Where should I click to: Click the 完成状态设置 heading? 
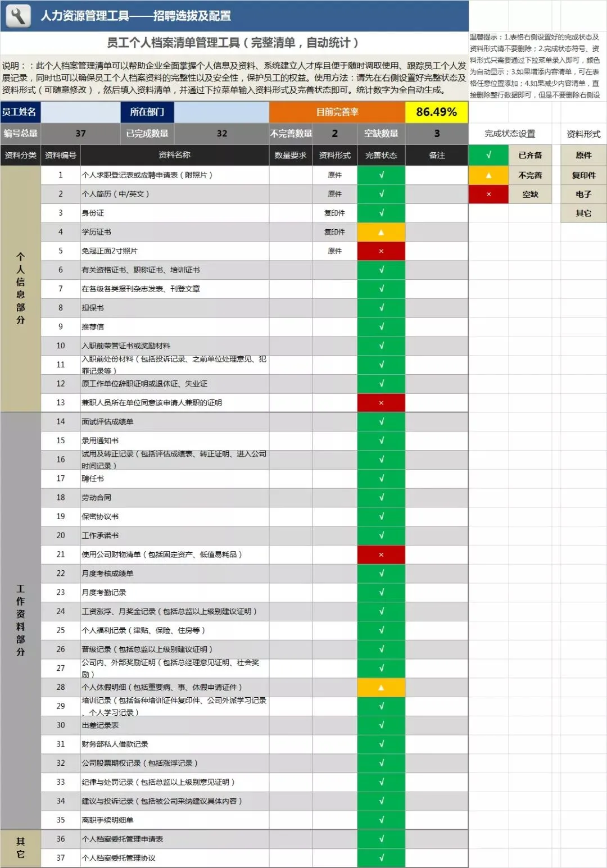(x=510, y=134)
